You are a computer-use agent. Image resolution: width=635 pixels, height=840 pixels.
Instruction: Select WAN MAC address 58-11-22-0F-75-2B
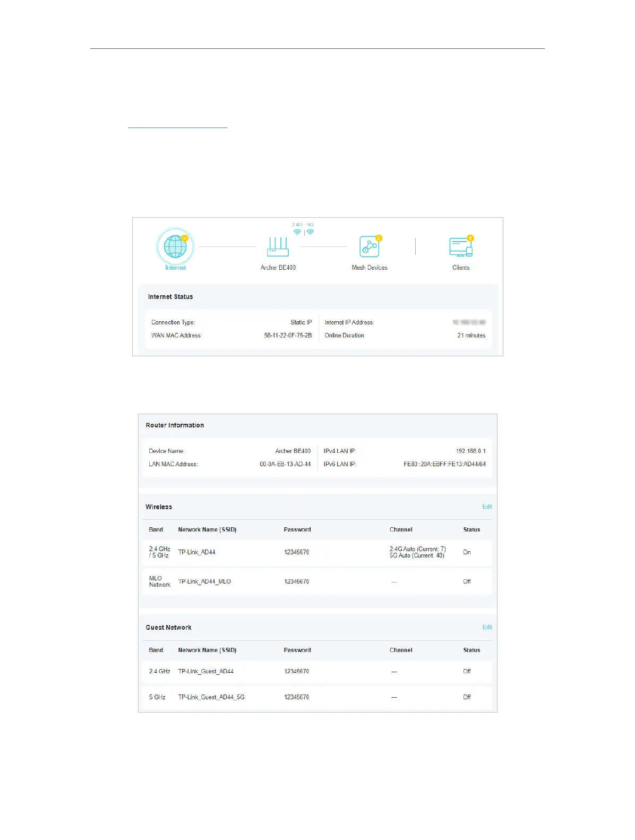click(288, 336)
